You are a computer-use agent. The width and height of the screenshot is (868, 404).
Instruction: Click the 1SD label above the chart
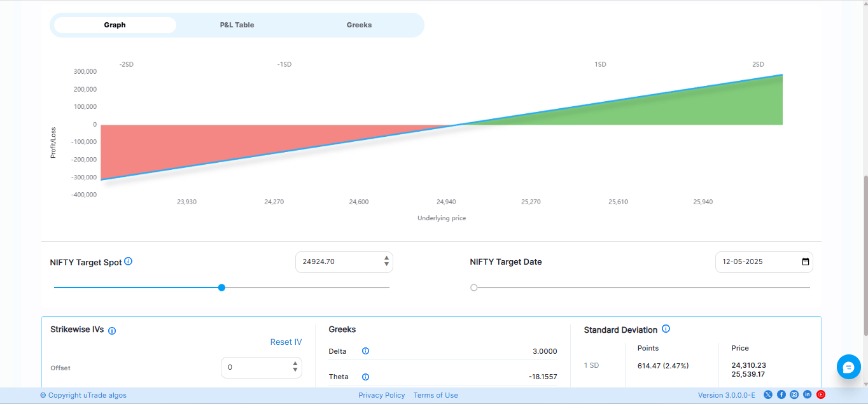[x=600, y=64]
